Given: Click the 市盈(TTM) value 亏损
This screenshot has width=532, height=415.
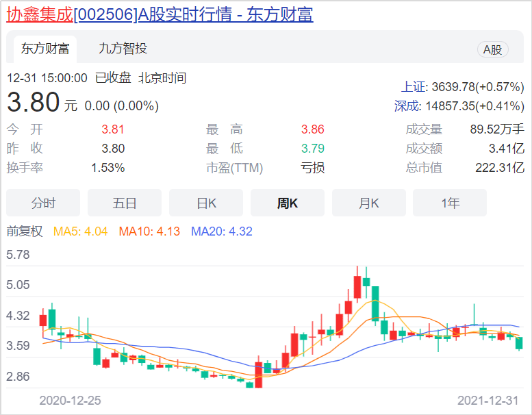Looking at the screenshot, I should (313, 168).
